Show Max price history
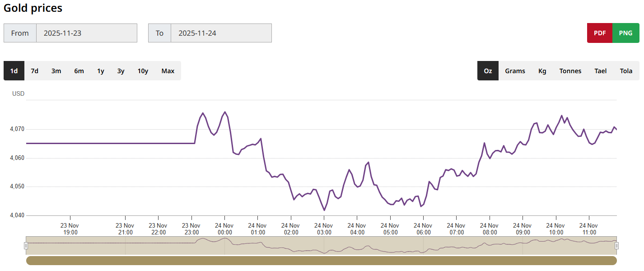Viewport: 644px width, 271px height. (x=168, y=71)
